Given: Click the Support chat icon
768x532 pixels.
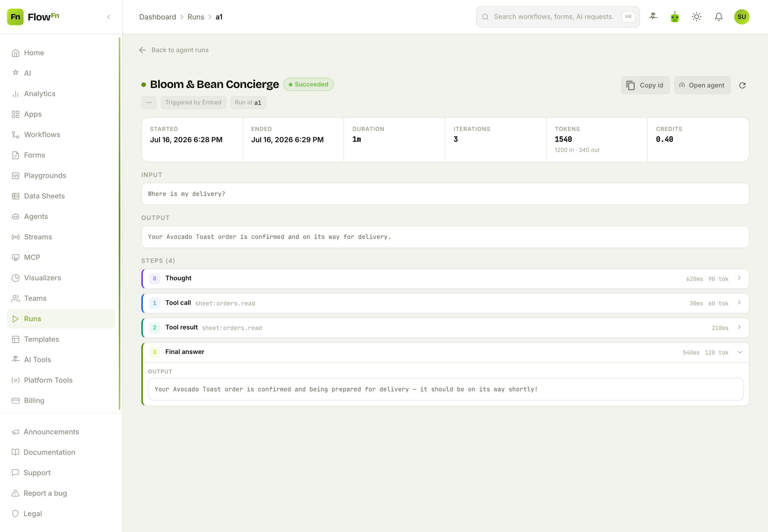Looking at the screenshot, I should point(15,473).
